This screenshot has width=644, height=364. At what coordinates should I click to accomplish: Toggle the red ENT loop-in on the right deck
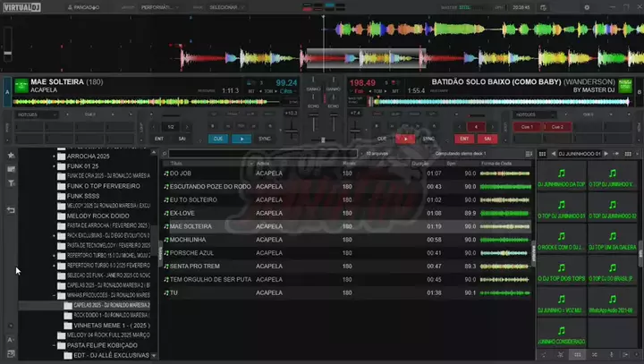click(464, 139)
